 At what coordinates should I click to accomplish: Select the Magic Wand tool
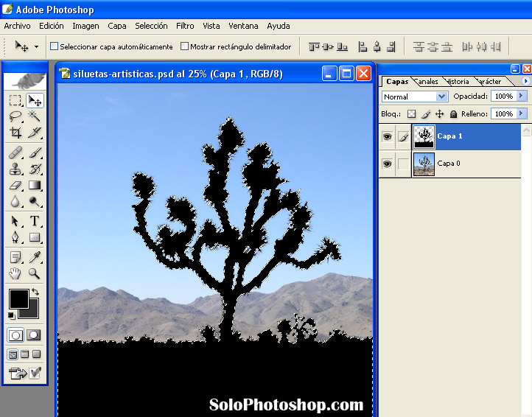pos(35,116)
